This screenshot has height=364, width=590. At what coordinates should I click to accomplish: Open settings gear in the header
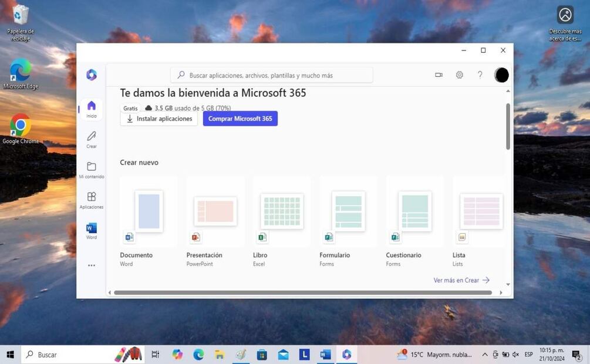(x=460, y=75)
